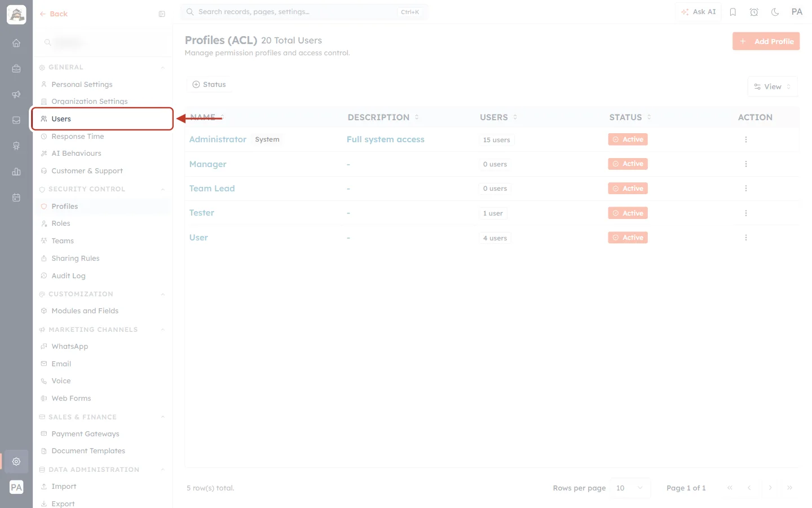Open the three-dot menu for Tester

point(745,213)
